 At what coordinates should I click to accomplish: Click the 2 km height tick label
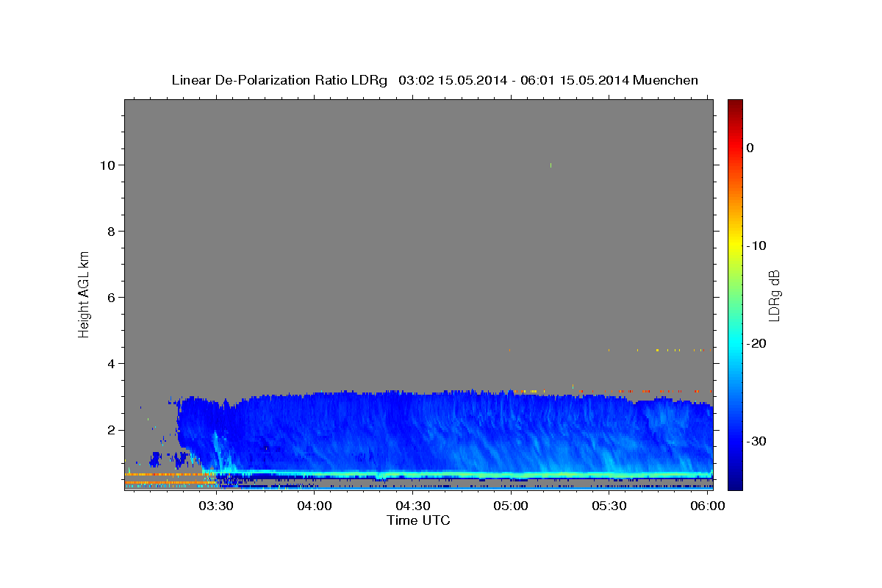pos(112,430)
